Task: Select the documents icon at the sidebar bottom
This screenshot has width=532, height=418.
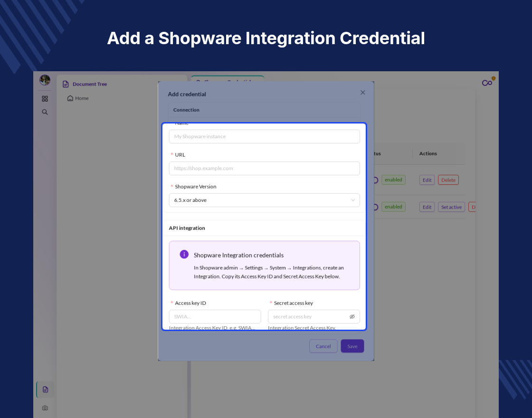Action: (x=45, y=389)
